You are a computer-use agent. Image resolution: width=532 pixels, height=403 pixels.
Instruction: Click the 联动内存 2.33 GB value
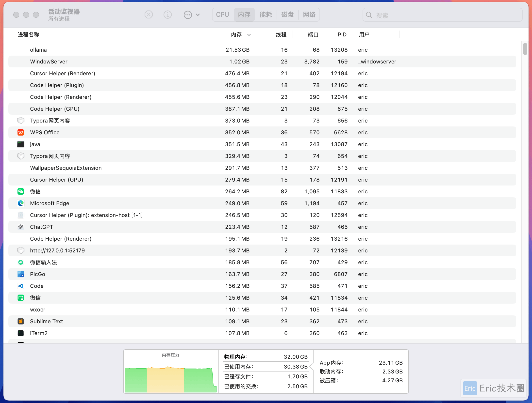coord(392,372)
